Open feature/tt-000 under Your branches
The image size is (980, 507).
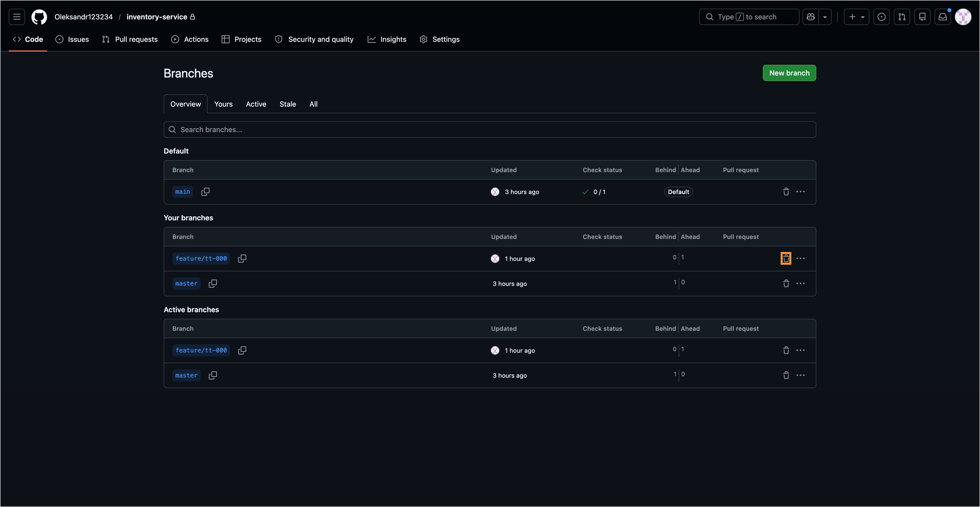coord(201,258)
